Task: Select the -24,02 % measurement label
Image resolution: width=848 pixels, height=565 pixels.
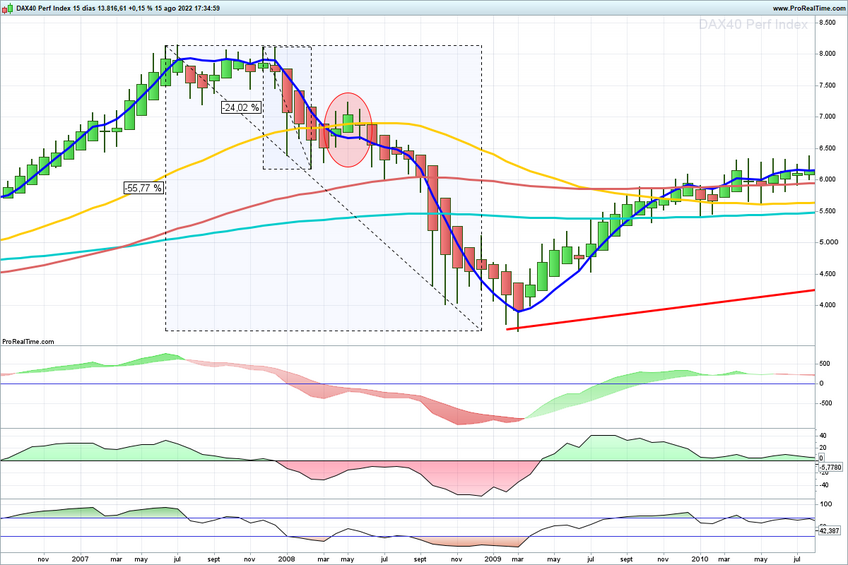Action: click(241, 108)
